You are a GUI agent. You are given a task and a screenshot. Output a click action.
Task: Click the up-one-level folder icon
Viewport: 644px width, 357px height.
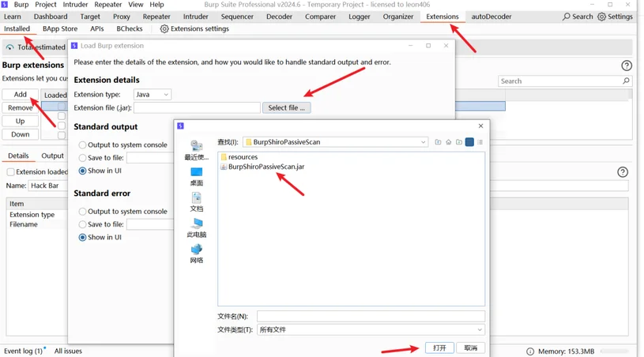(439, 142)
